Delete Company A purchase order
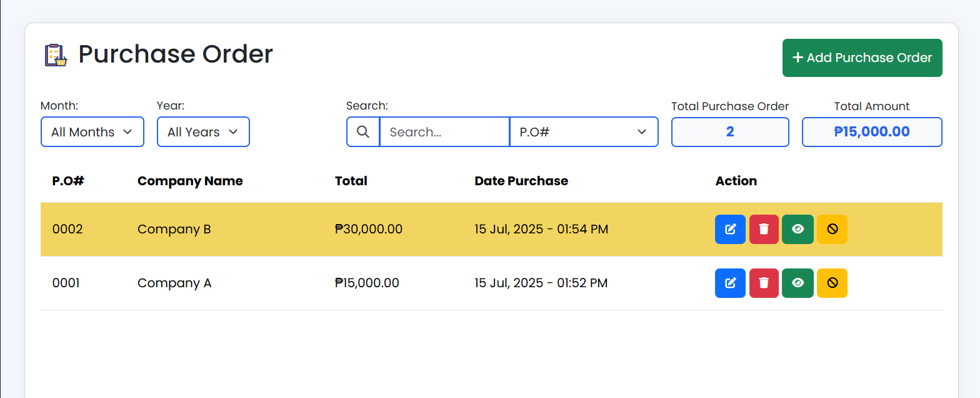The image size is (980, 398). coord(764,283)
